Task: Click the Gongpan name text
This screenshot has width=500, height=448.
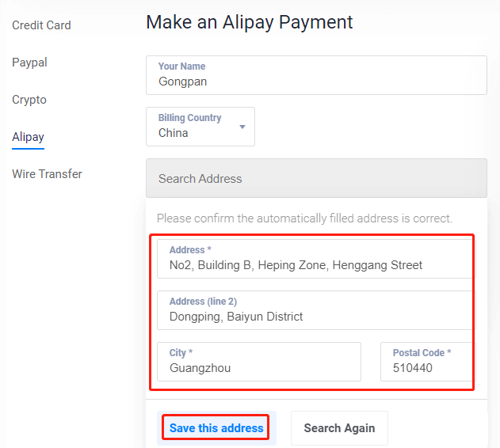Action: (x=183, y=81)
